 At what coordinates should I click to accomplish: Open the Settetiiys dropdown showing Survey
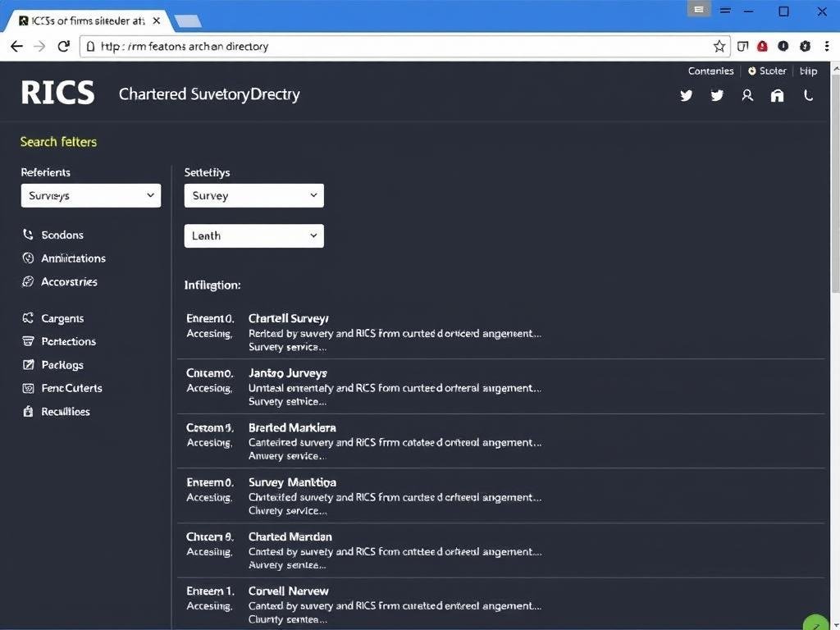(x=254, y=195)
